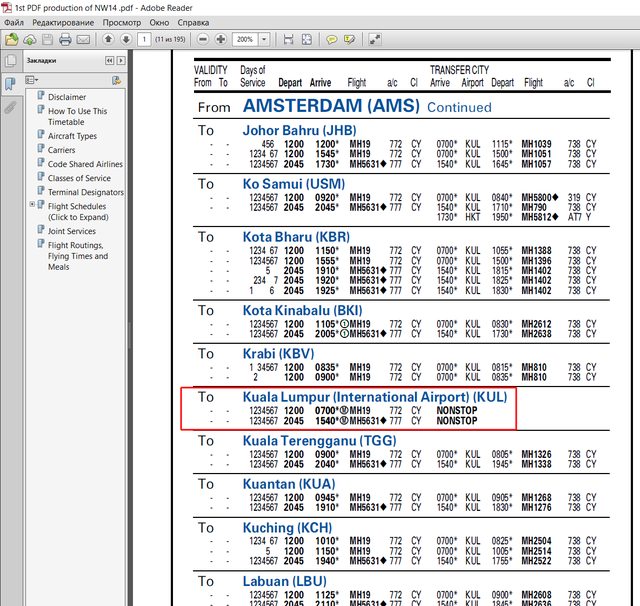The width and height of the screenshot is (640, 606).
Task: Open the bookmarks panel icon
Action: 11,84
